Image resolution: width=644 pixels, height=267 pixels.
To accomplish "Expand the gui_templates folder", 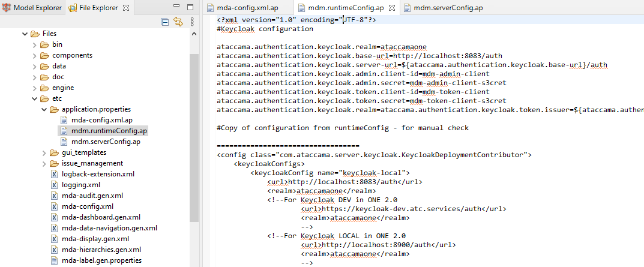I will [x=44, y=152].
